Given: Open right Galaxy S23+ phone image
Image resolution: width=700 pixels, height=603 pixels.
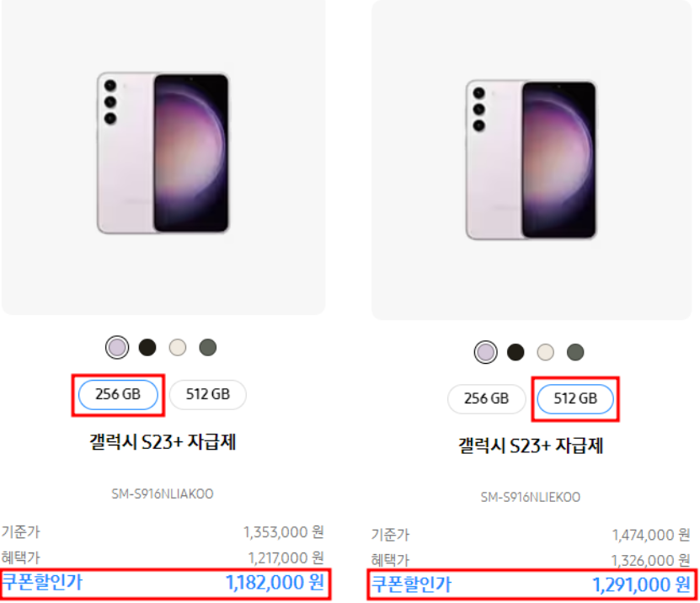Looking at the screenshot, I should pos(532,159).
